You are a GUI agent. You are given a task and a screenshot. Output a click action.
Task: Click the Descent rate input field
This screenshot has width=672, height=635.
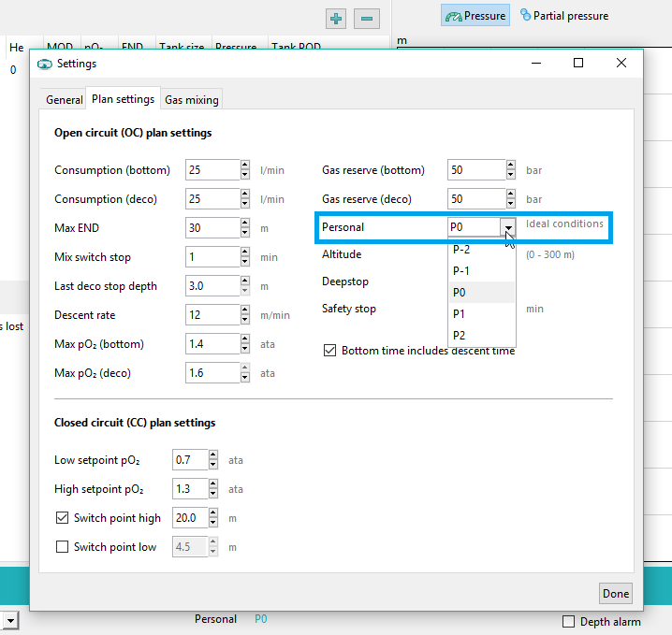click(212, 315)
